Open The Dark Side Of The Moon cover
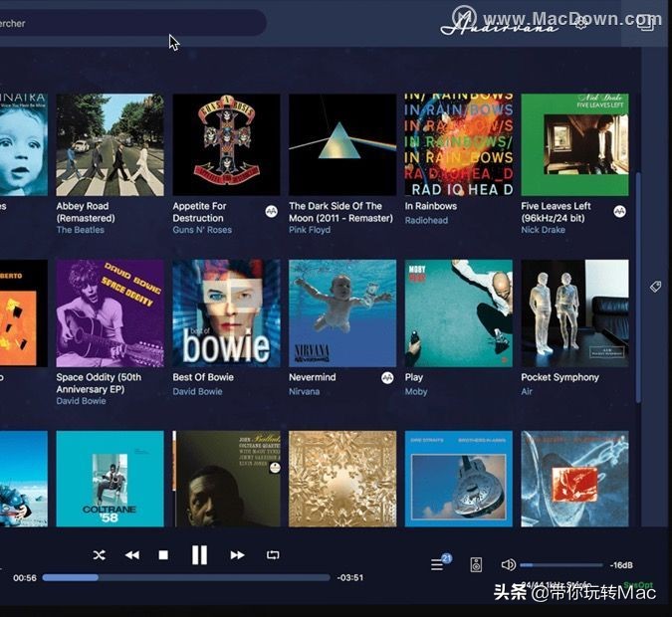 click(342, 145)
